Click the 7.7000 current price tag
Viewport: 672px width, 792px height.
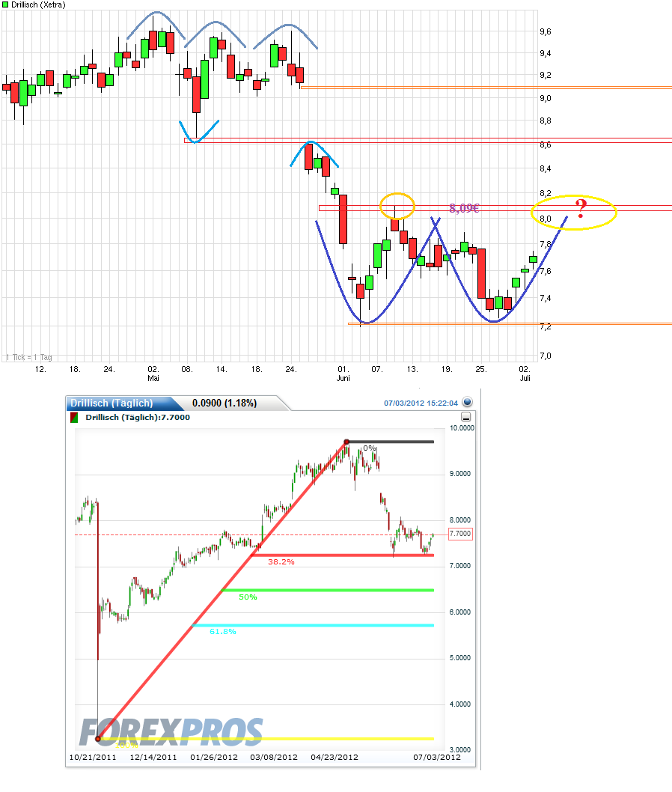(x=460, y=534)
